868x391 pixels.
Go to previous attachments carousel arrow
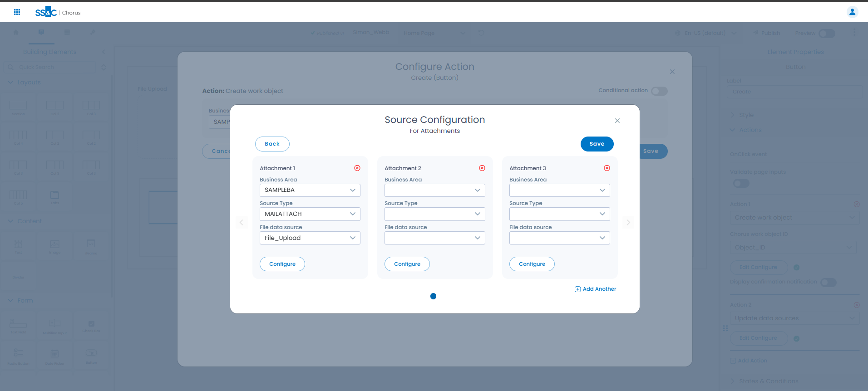click(242, 222)
